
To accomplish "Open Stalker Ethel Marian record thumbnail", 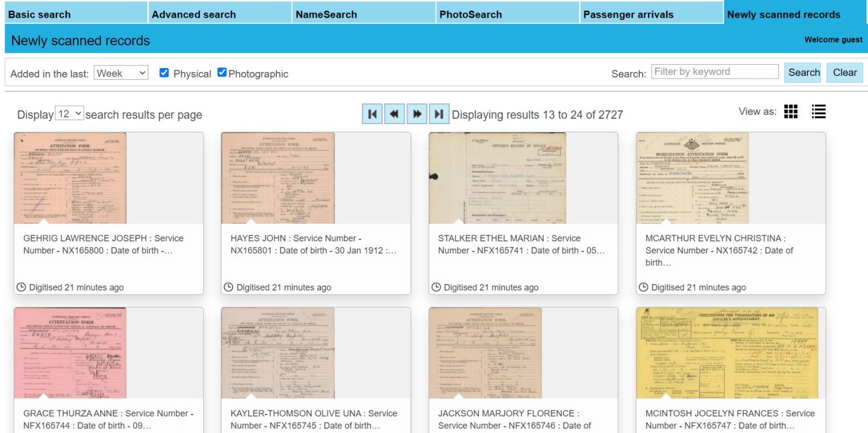I will click(497, 178).
